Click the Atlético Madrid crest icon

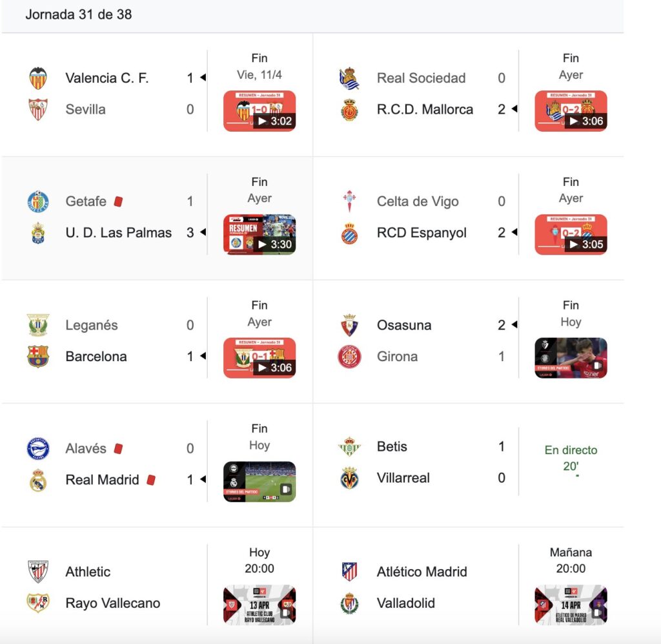(x=349, y=572)
